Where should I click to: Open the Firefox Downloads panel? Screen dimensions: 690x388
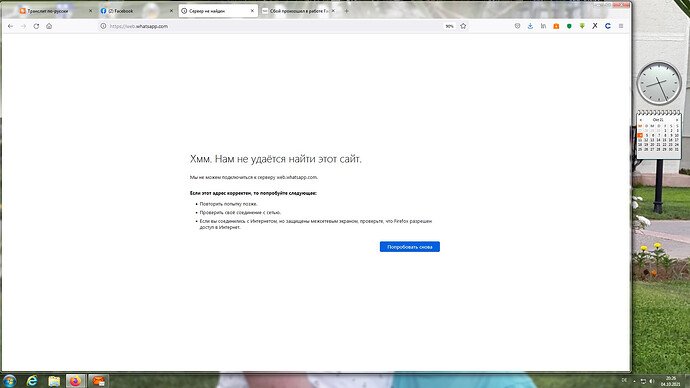(x=530, y=26)
